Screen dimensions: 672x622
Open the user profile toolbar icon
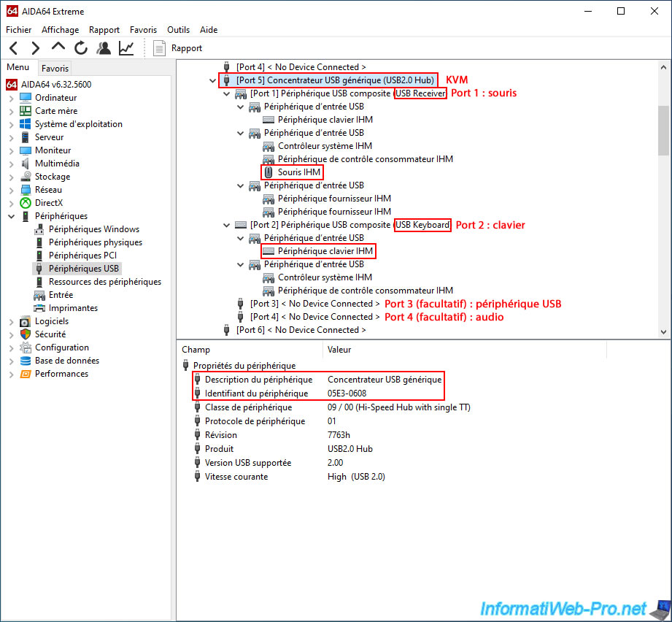104,48
